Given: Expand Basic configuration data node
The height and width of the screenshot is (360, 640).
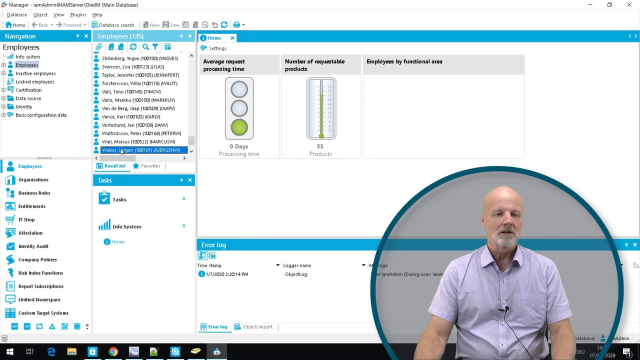Looking at the screenshot, I should pos(4,115).
